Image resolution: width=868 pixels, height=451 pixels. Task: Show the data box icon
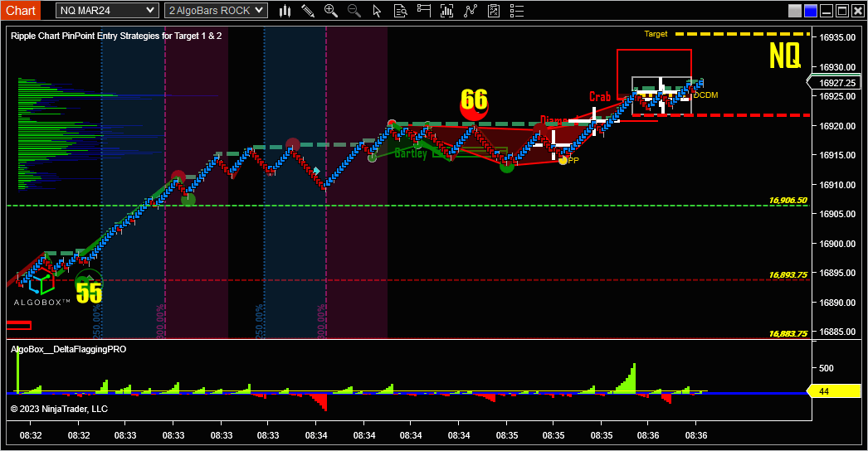401,11
